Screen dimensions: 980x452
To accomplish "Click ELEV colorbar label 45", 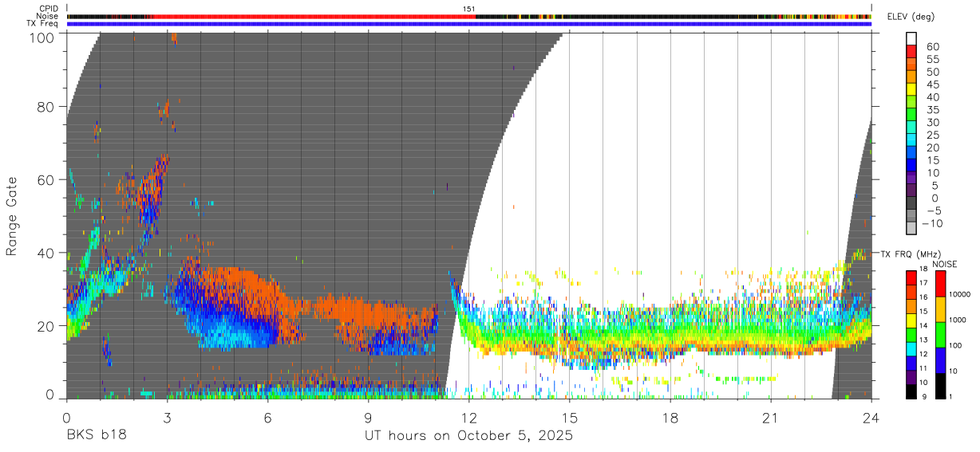I will click(931, 85).
